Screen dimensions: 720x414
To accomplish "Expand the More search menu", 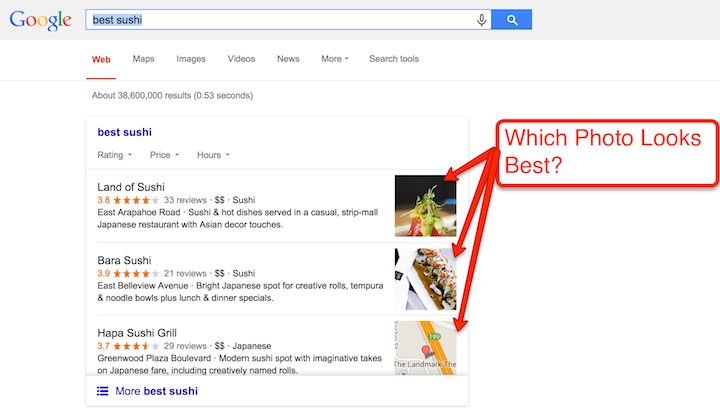I will pos(335,59).
